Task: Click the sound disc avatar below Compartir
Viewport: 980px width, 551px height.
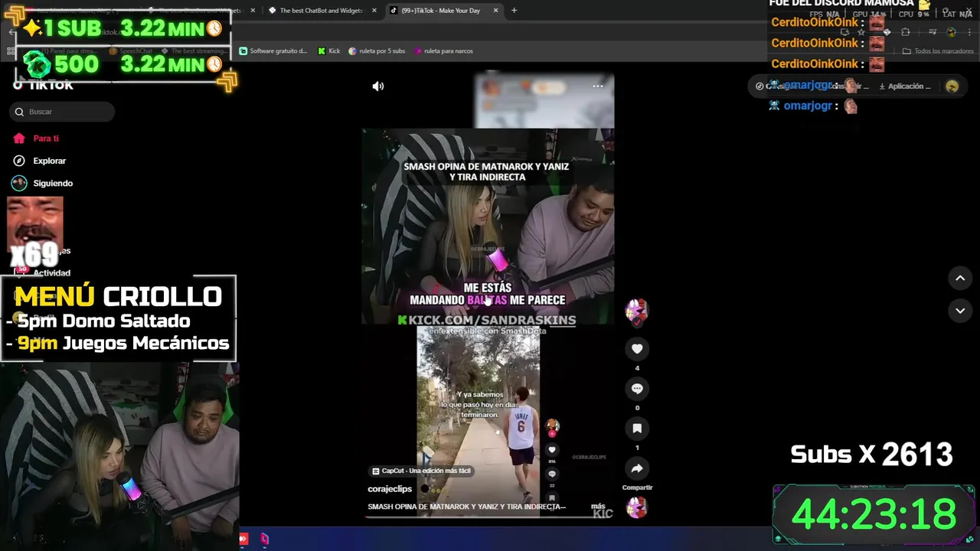Action: click(x=637, y=507)
